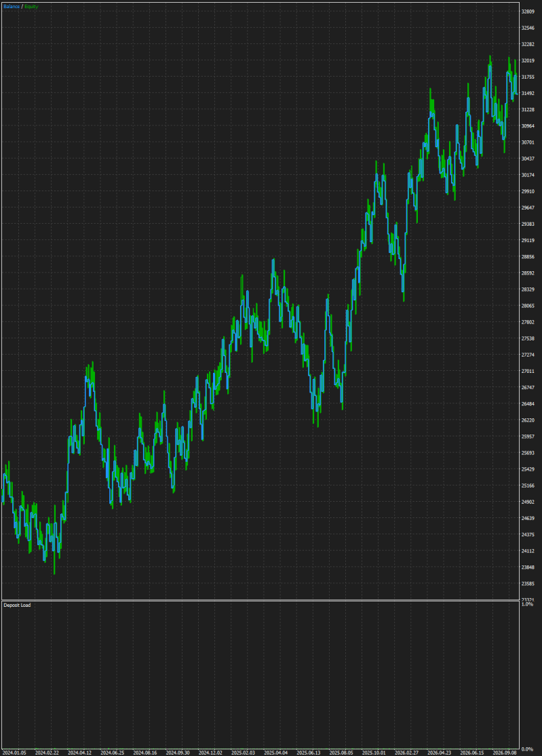Click the 29119 axis value
542x756 pixels.
(528, 241)
